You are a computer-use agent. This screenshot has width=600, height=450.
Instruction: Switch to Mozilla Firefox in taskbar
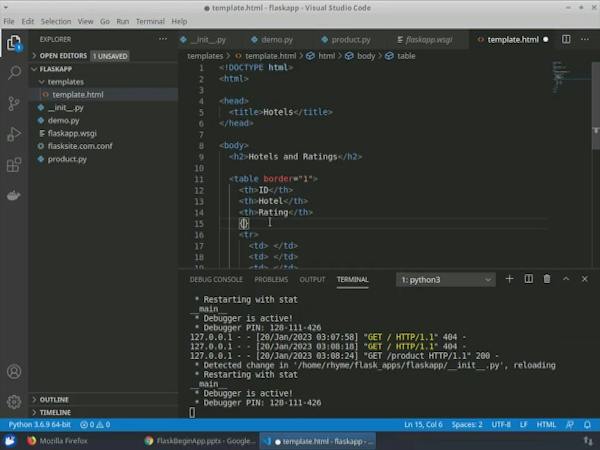click(x=57, y=441)
